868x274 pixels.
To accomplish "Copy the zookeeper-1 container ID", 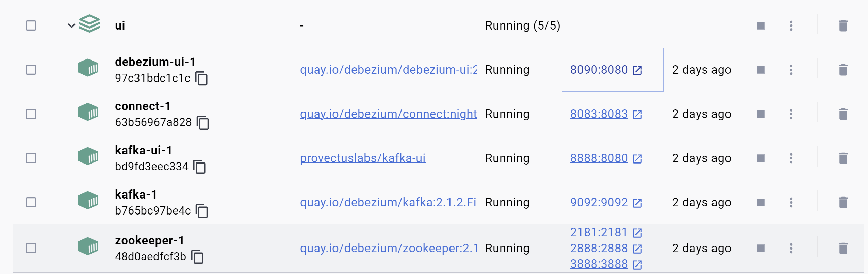I will point(197,257).
